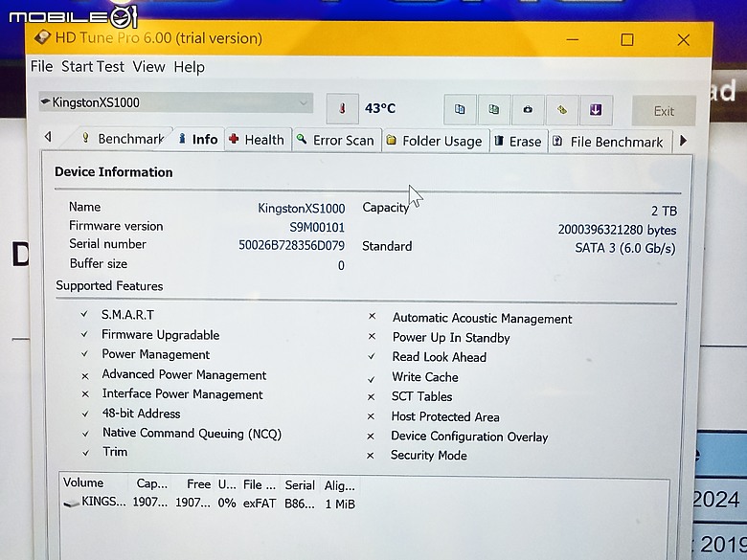747x560 pixels.
Task: Click the Exit button
Action: pyautogui.click(x=664, y=111)
